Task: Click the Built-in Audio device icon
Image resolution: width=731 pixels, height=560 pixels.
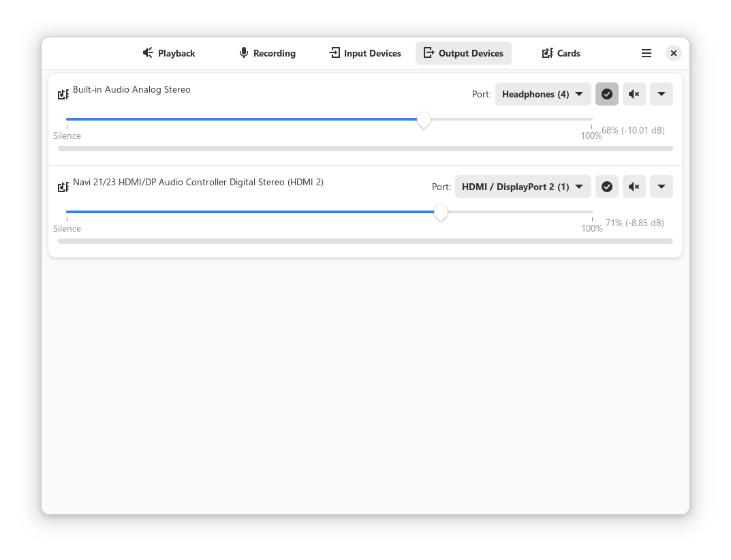Action: point(63,95)
